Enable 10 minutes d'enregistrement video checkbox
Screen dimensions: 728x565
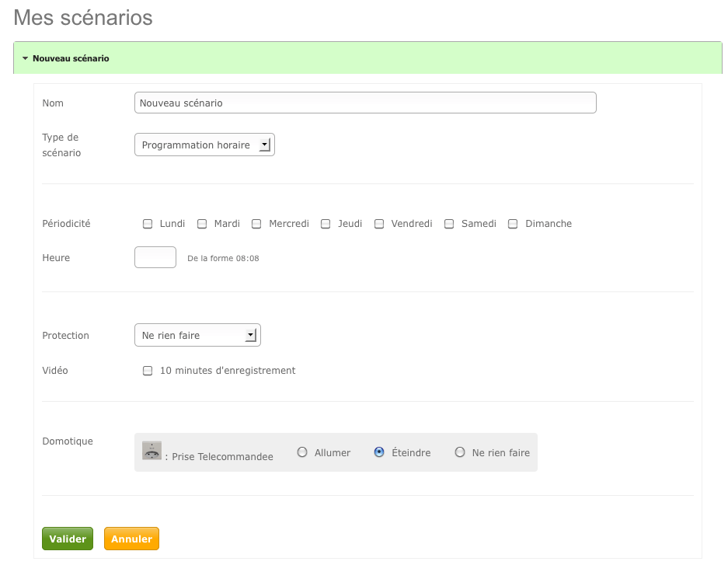(x=148, y=371)
